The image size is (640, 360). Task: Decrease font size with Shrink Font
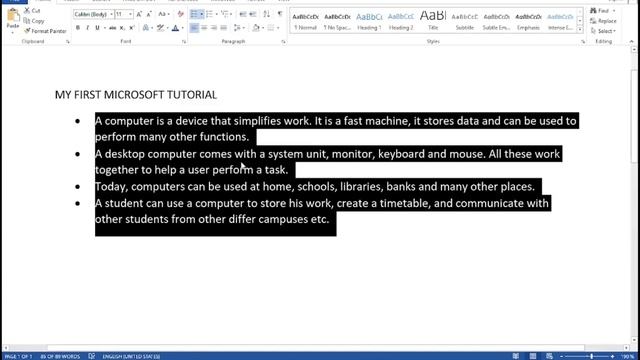(149, 14)
